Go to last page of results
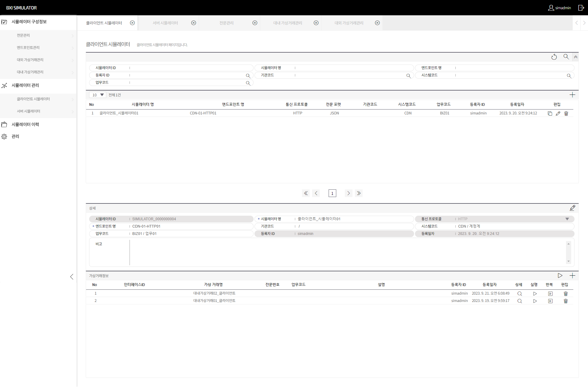This screenshot has width=588, height=387. point(359,193)
